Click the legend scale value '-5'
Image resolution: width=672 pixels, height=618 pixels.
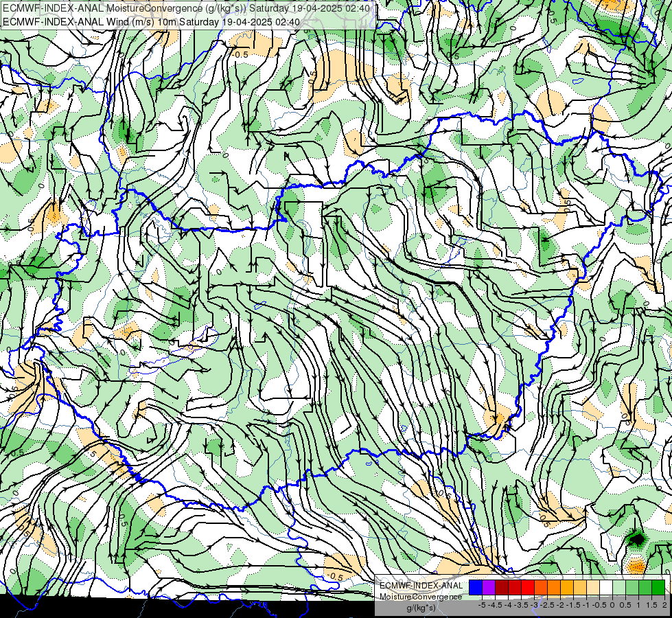coord(482,605)
